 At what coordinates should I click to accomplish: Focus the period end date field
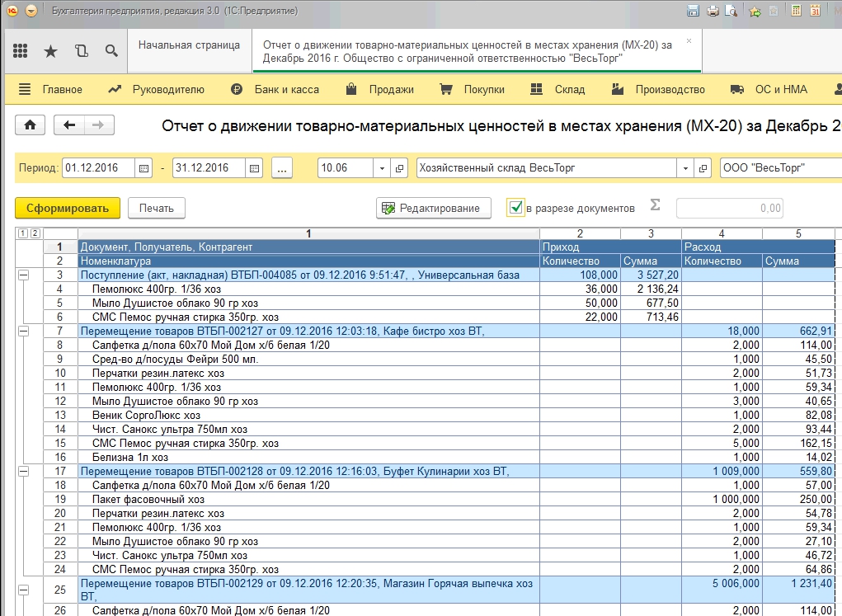(x=209, y=168)
